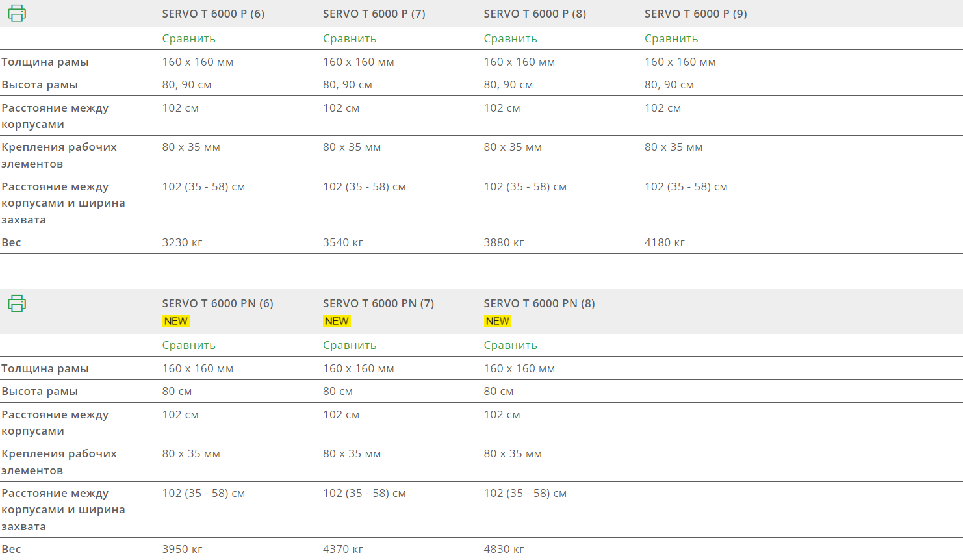
Task: Click the 80, 90 см value for SERVO T 6000 P (6)
Action: [187, 84]
